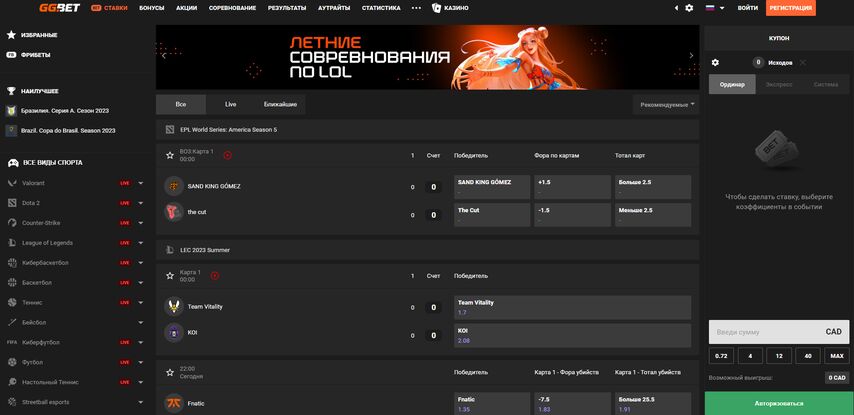Select the Streetball esports icon
This screenshot has width=854, height=415.
12,402
